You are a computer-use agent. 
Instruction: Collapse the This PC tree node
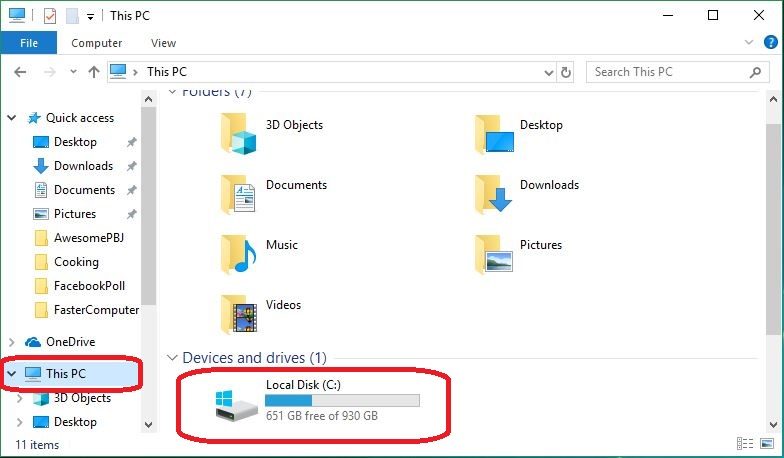(x=12, y=374)
